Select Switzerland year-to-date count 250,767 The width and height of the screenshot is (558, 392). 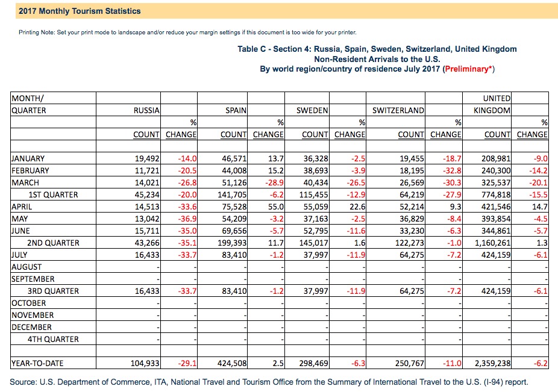[x=410, y=364]
